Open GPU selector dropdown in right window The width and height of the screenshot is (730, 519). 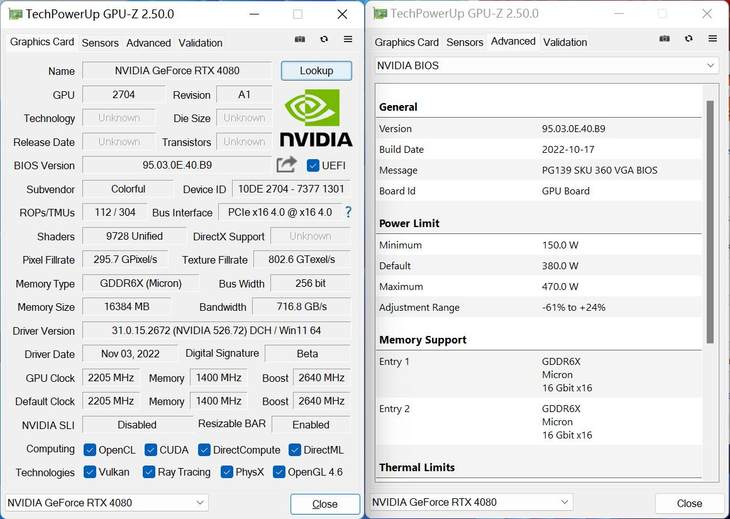point(471,502)
